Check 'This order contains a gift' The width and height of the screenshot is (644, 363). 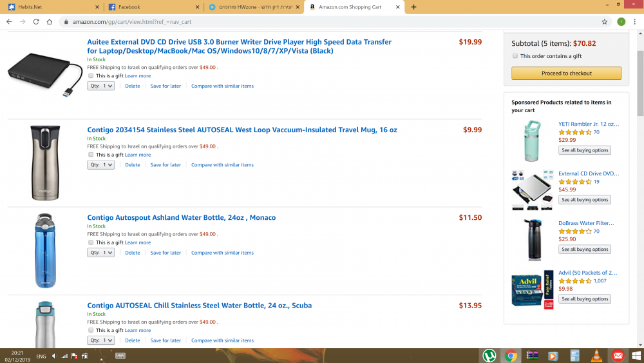(515, 56)
